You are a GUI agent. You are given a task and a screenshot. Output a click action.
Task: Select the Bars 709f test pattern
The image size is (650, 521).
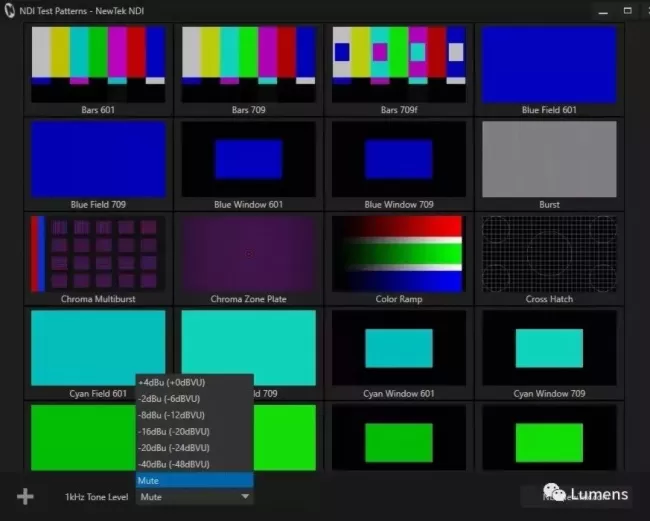[398, 65]
